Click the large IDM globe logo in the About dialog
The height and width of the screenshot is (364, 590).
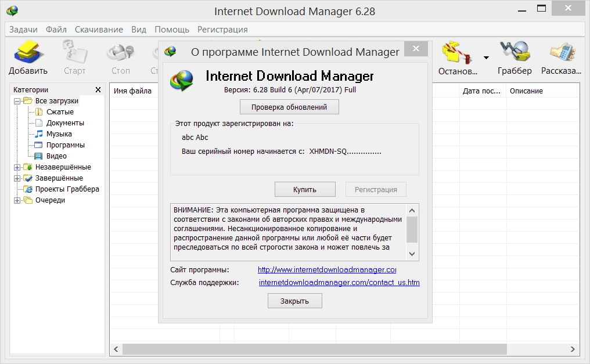click(x=182, y=80)
